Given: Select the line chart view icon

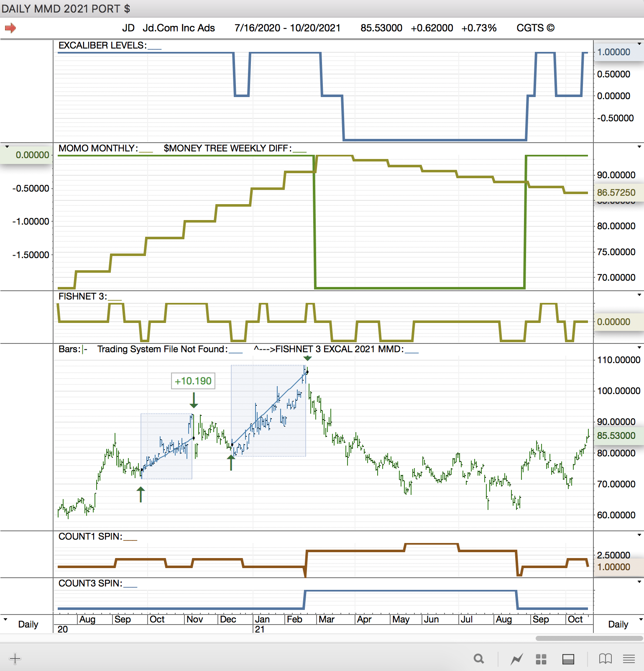Looking at the screenshot, I should tap(517, 659).
